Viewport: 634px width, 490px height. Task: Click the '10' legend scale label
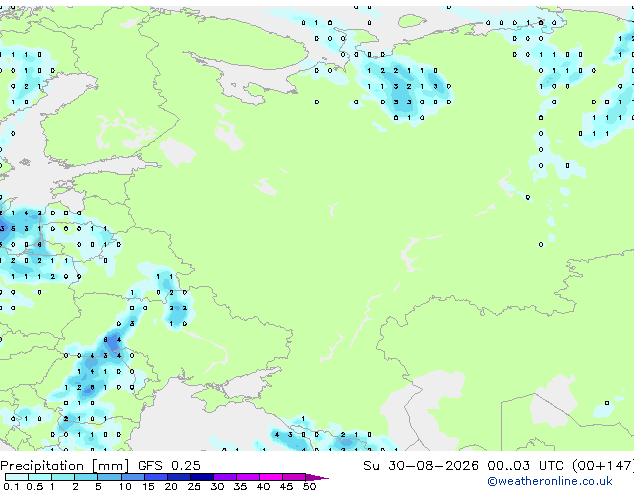125,486
